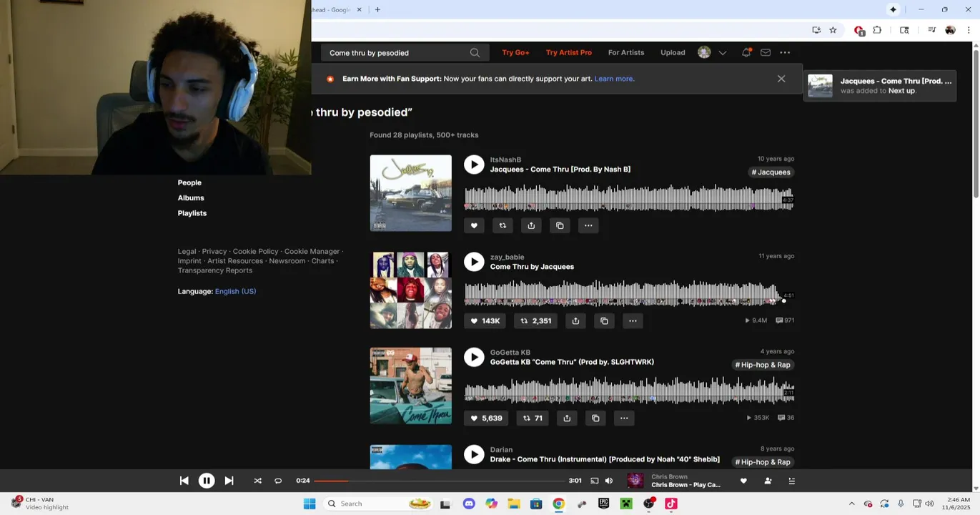Open cast to device in player bar
This screenshot has height=515, width=980.
(594, 481)
